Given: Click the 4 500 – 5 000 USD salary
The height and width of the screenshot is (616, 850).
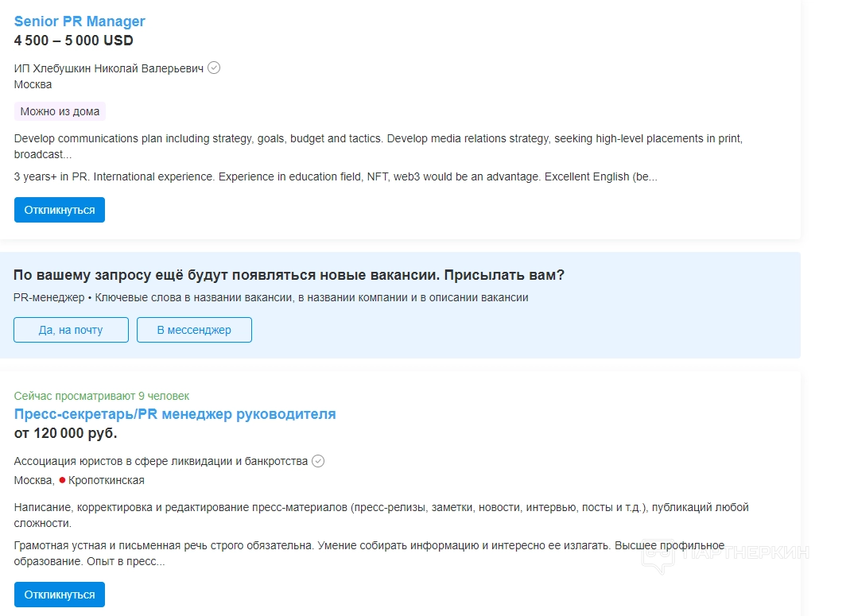Looking at the screenshot, I should point(74,41).
